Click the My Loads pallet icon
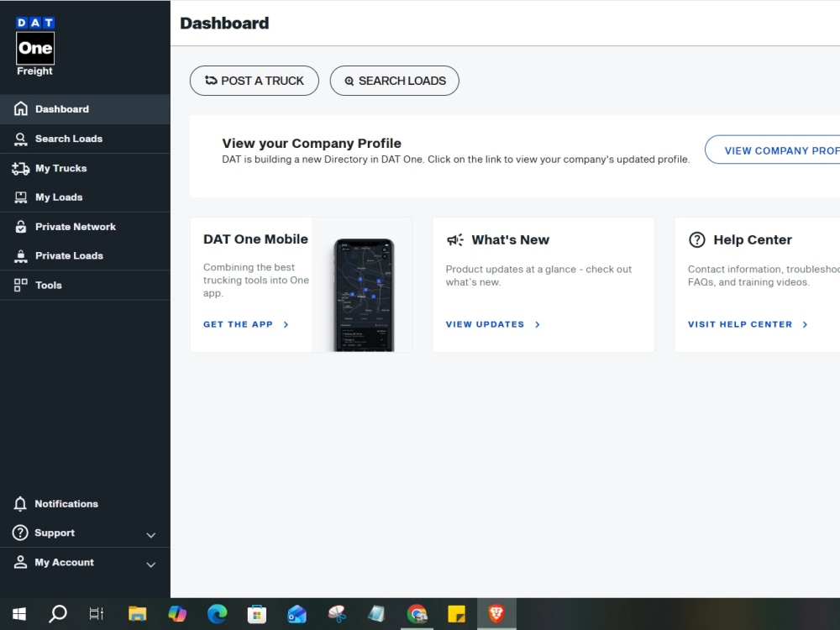The width and height of the screenshot is (840, 630). pyautogui.click(x=20, y=197)
